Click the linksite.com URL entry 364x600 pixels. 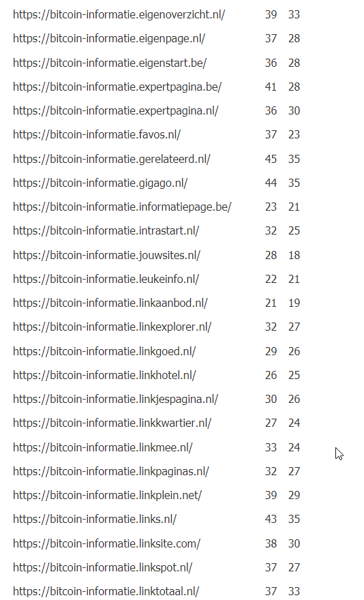tap(107, 544)
